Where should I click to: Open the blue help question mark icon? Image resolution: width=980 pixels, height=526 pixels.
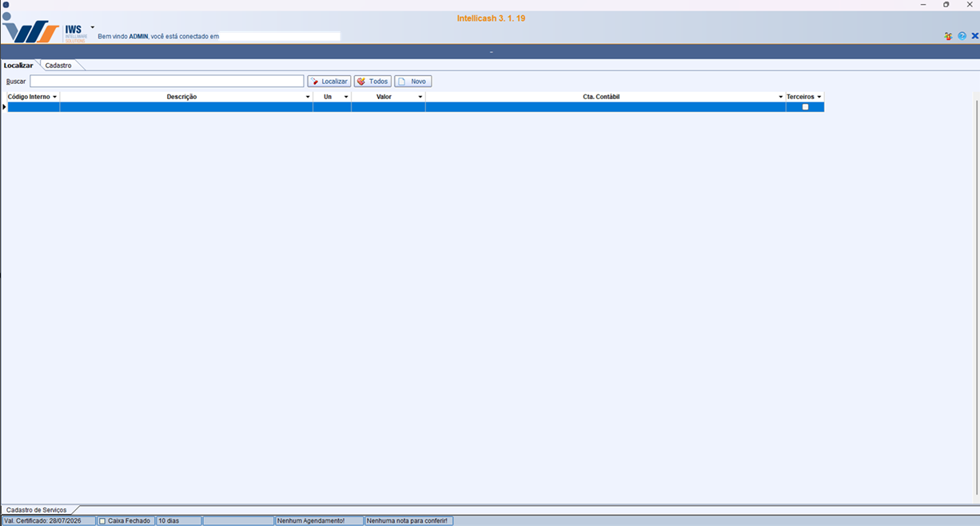[962, 36]
